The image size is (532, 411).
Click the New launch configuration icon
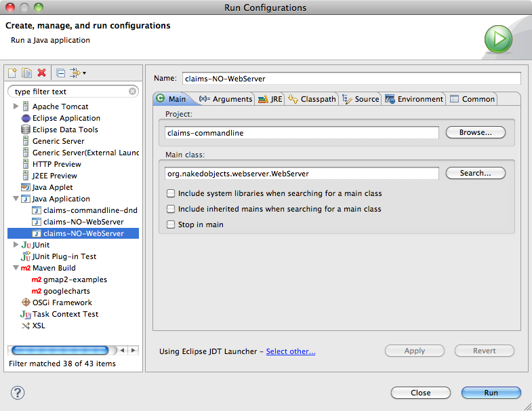pyautogui.click(x=12, y=73)
